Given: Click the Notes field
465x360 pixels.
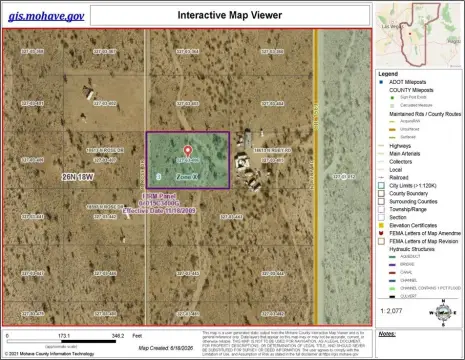Looking at the screenshot, I should tap(419, 344).
